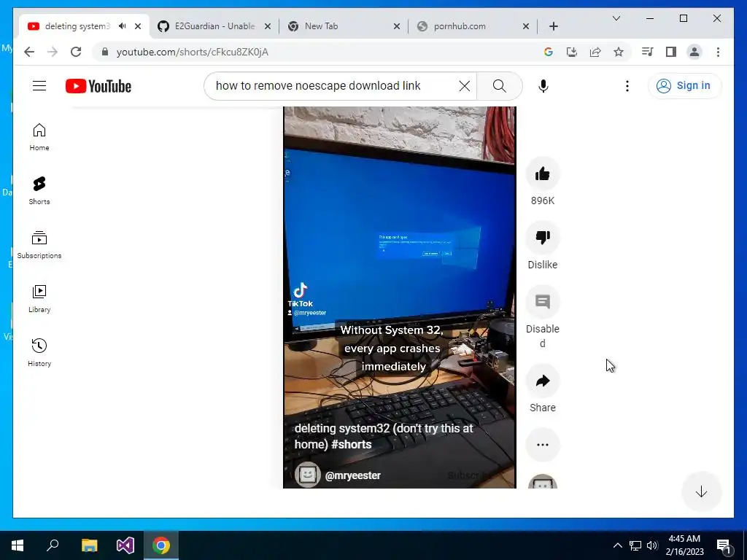Close the fourth browser tab
The height and width of the screenshot is (560, 747).
526,26
